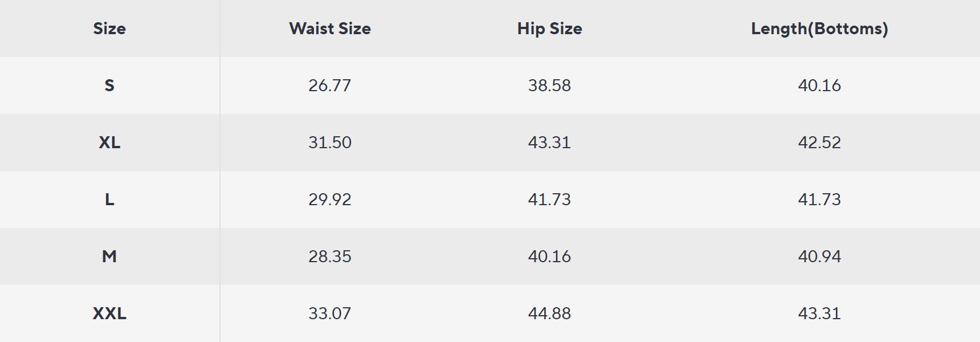Click the XL size row label

[109, 142]
